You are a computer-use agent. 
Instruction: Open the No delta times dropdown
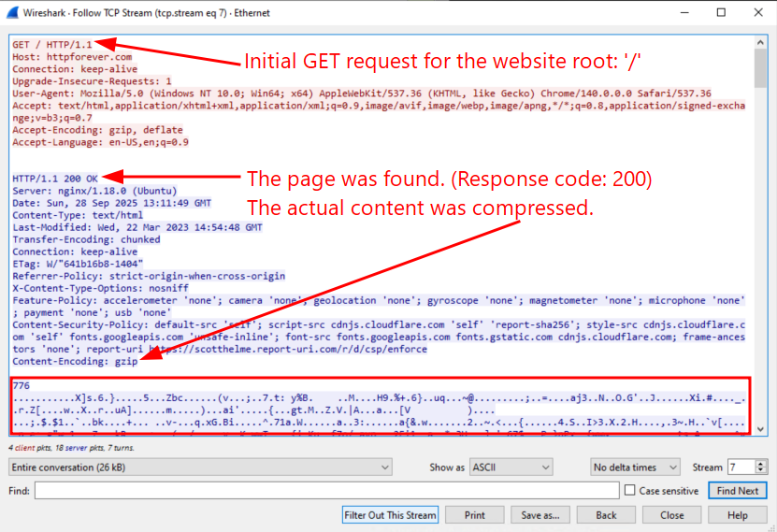point(636,467)
